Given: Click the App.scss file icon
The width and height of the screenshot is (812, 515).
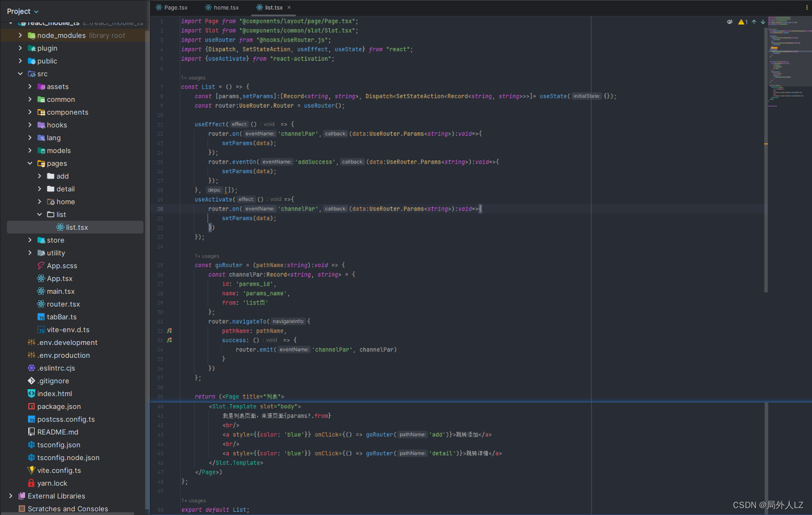Looking at the screenshot, I should tap(41, 265).
